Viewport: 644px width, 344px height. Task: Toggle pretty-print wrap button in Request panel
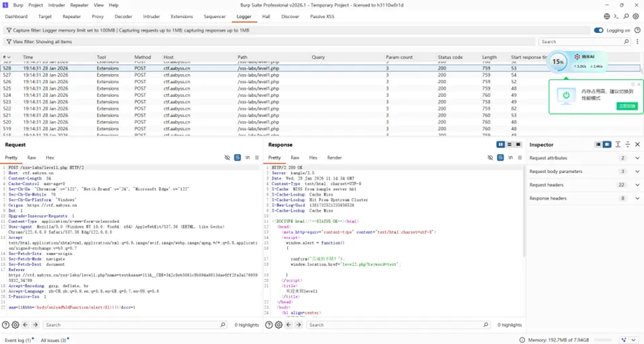coord(237,158)
